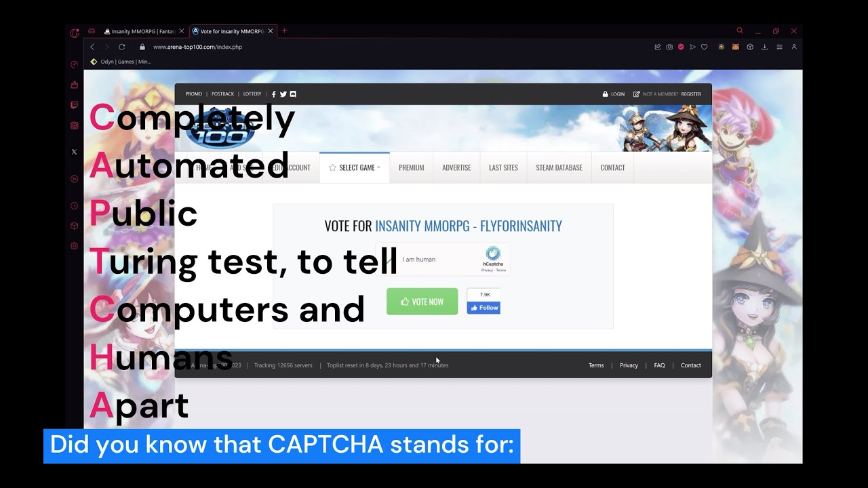Open the Steam Database menu item
Image resolution: width=868 pixels, height=488 pixels.
[x=559, y=167]
